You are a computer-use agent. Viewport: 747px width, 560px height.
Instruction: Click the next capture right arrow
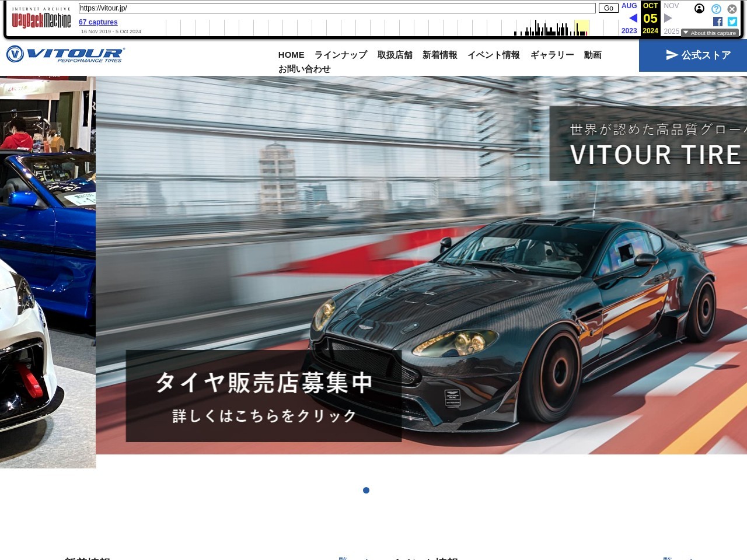pyautogui.click(x=668, y=18)
